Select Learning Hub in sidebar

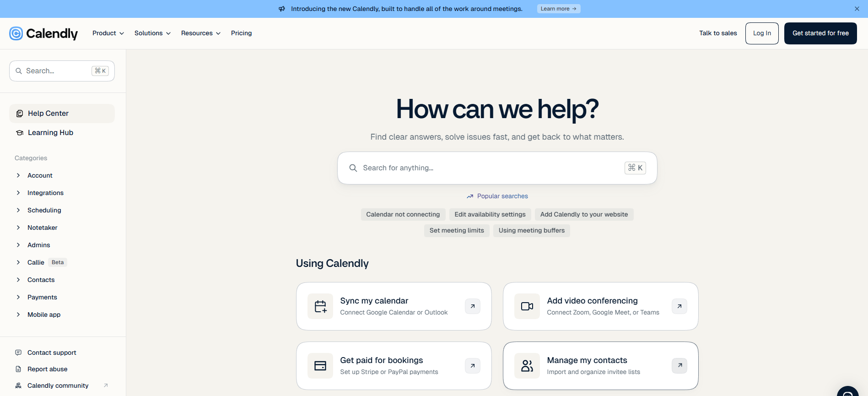pyautogui.click(x=62, y=133)
